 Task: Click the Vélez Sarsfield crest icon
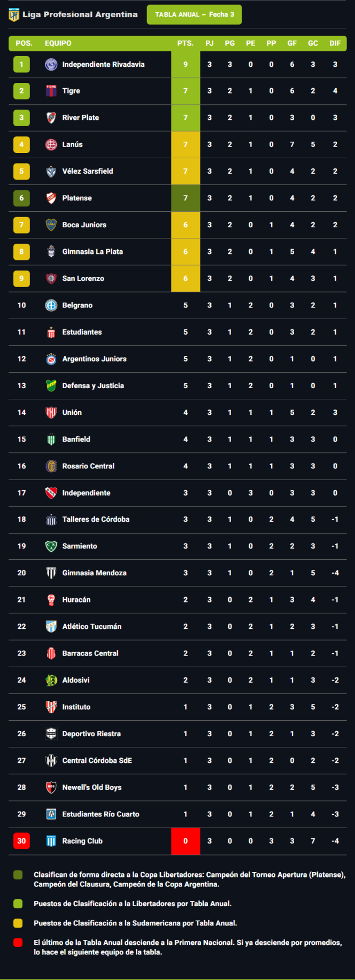(51, 172)
